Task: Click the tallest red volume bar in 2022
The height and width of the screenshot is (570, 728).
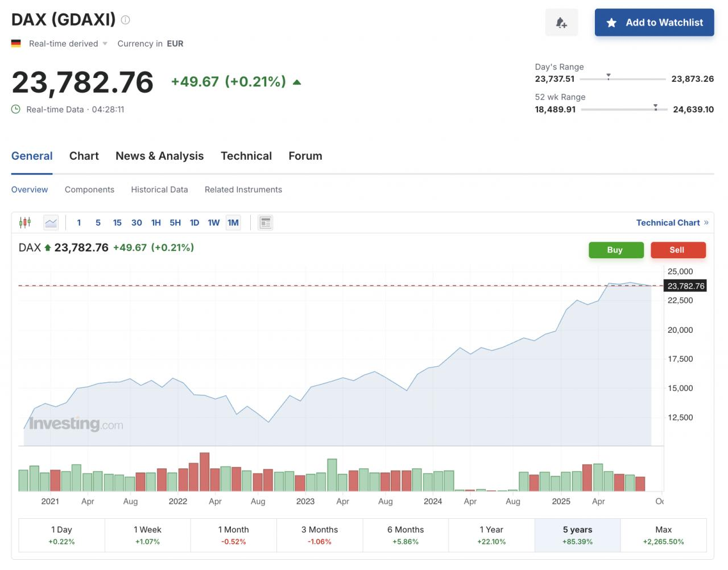Action: [205, 472]
